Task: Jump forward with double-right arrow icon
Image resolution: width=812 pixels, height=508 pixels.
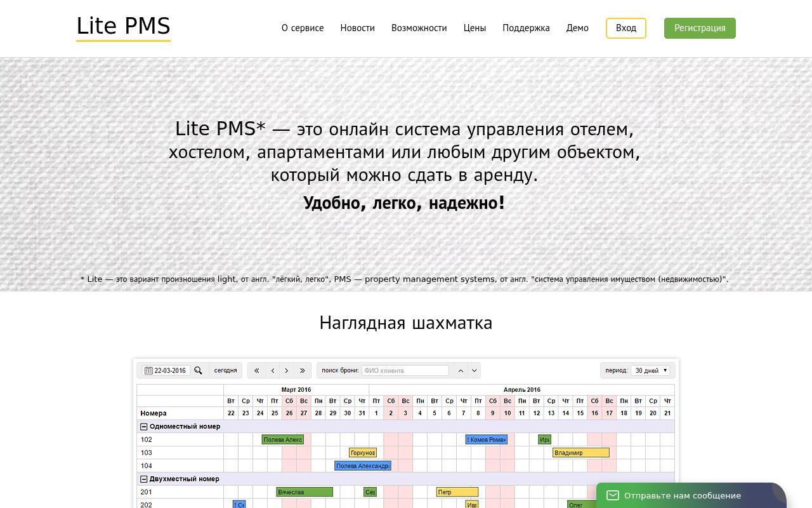Action: (303, 370)
